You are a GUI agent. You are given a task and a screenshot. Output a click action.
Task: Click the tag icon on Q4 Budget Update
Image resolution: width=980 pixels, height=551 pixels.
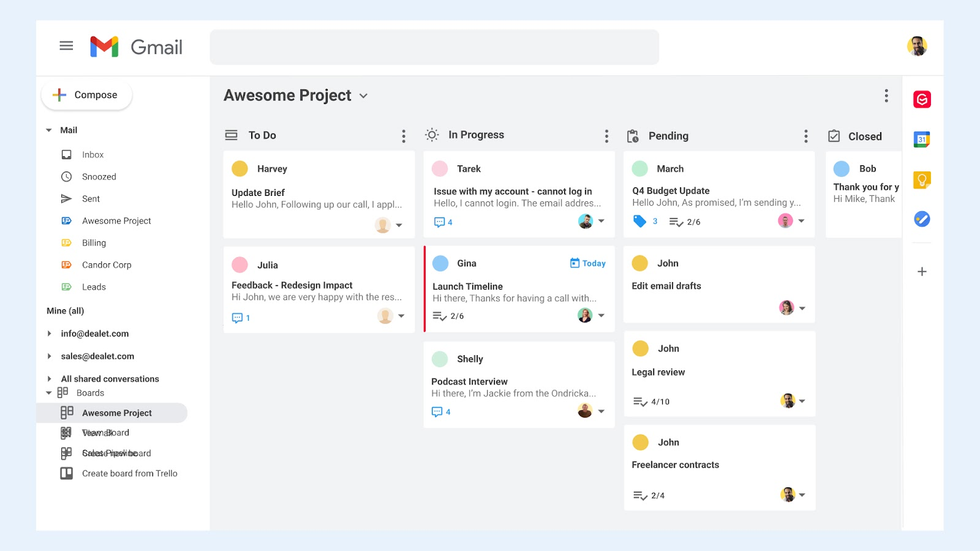point(639,221)
